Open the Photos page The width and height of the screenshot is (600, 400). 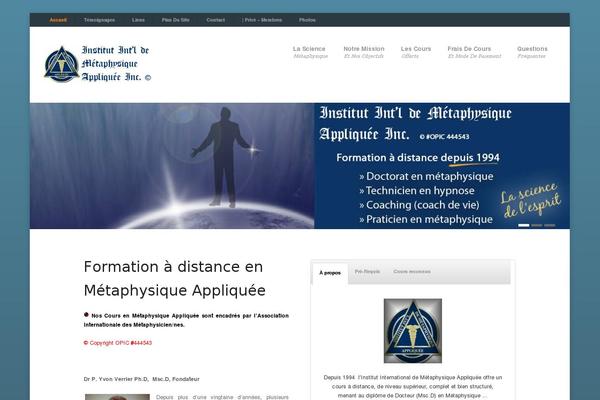coord(307,20)
